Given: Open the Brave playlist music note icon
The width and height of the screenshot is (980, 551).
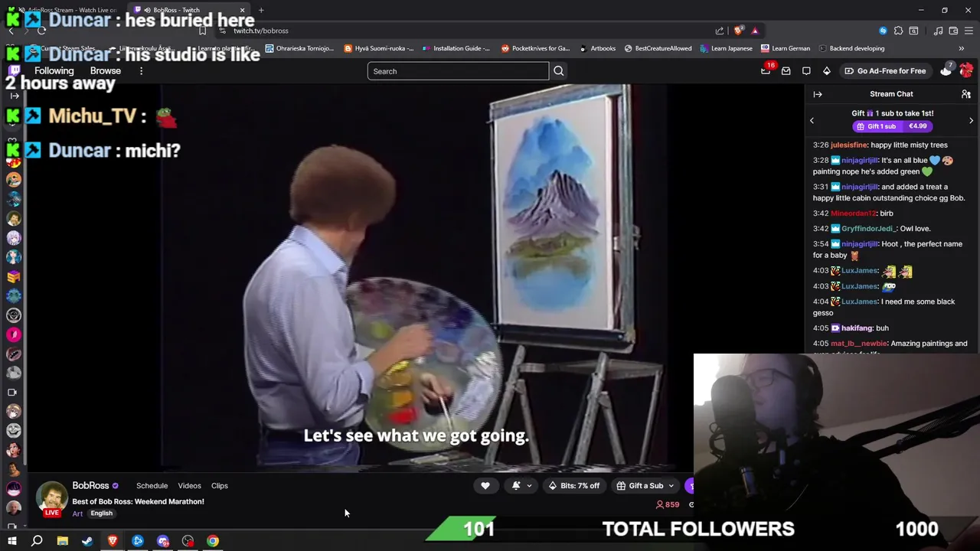Looking at the screenshot, I should 938,31.
